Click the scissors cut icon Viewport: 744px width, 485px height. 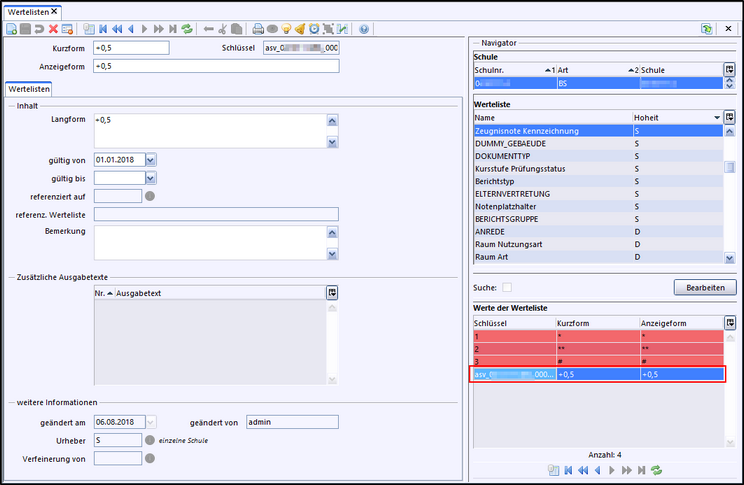pyautogui.click(x=223, y=29)
